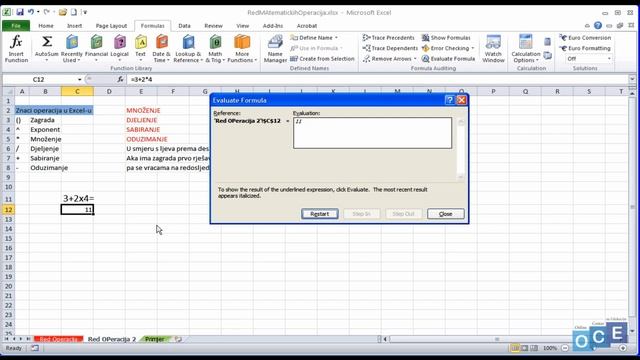Switch to Normal view in status bar
The width and height of the screenshot is (640, 360).
coord(515,348)
